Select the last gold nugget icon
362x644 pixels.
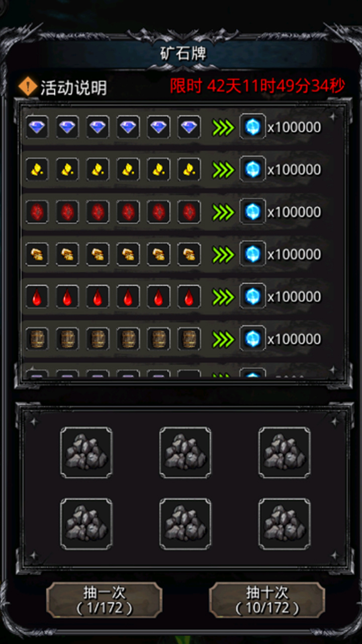(x=189, y=170)
